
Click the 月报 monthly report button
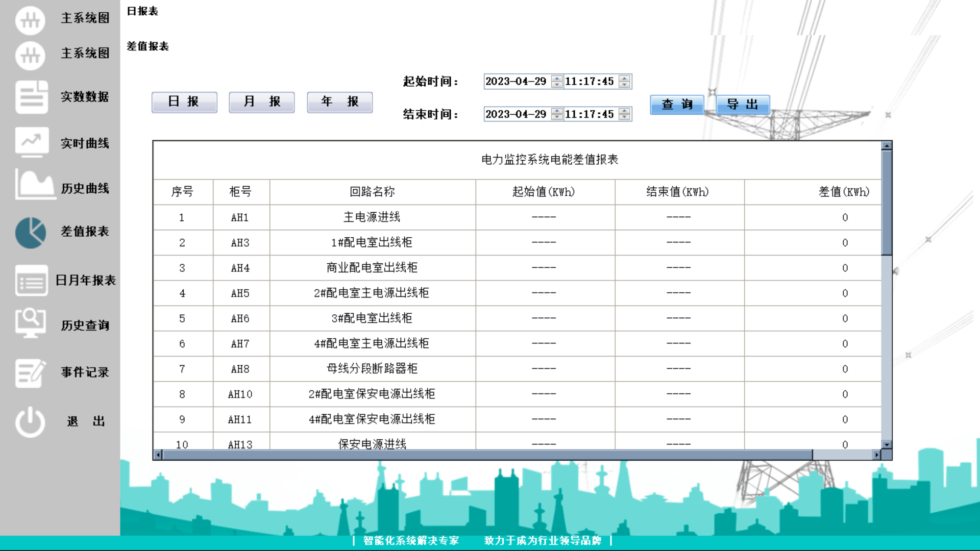tap(261, 102)
